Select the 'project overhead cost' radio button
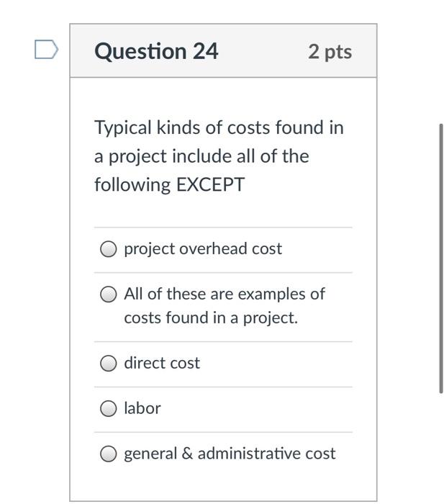Screen dimensions: 444x504 point(108,249)
